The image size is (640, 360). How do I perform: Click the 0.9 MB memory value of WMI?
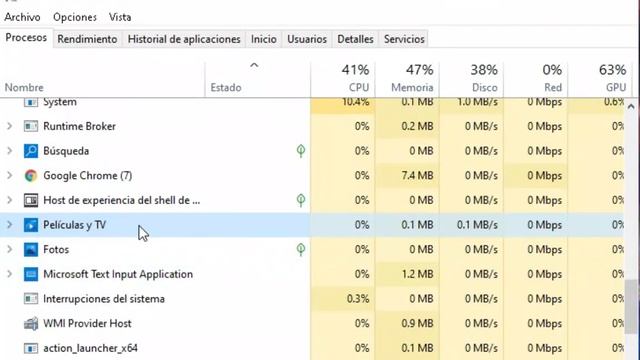pyautogui.click(x=417, y=324)
